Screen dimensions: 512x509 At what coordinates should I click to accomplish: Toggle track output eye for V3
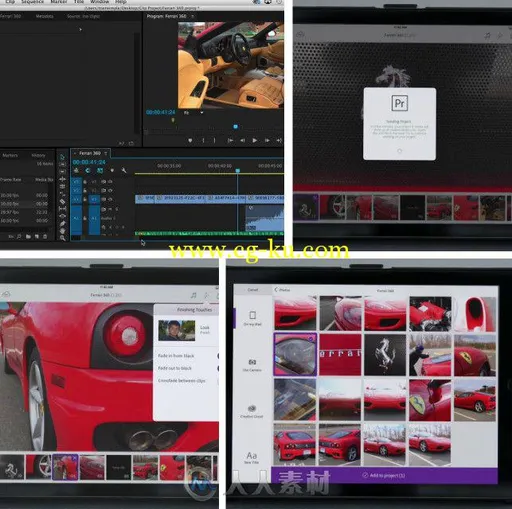(110, 182)
